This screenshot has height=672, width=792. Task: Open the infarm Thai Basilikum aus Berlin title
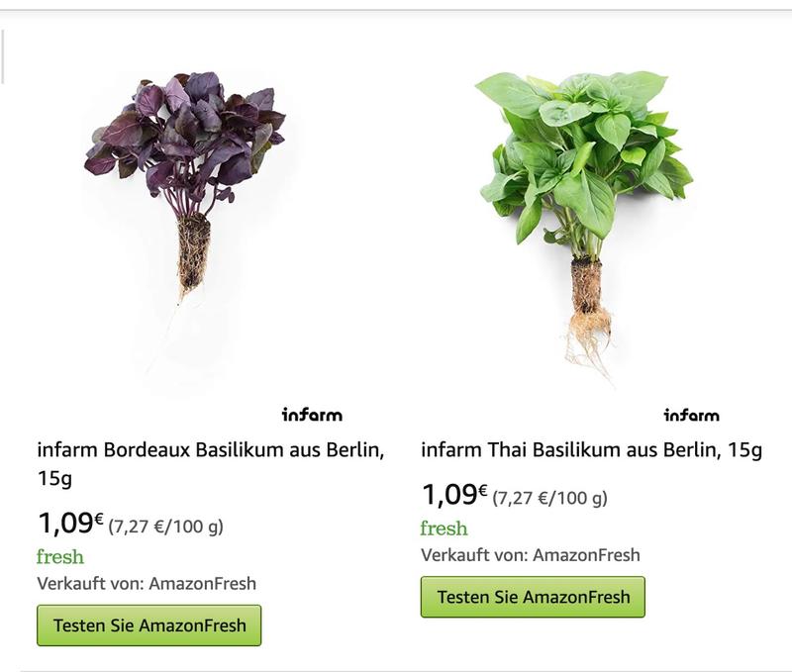click(x=591, y=450)
